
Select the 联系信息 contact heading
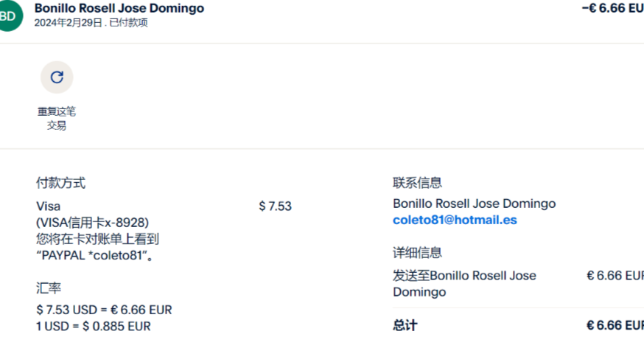pyautogui.click(x=417, y=182)
